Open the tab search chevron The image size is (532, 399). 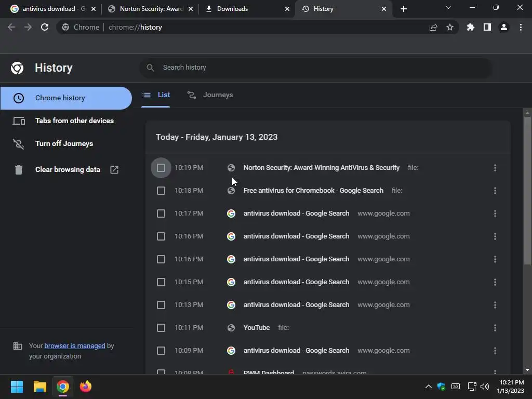448,7
